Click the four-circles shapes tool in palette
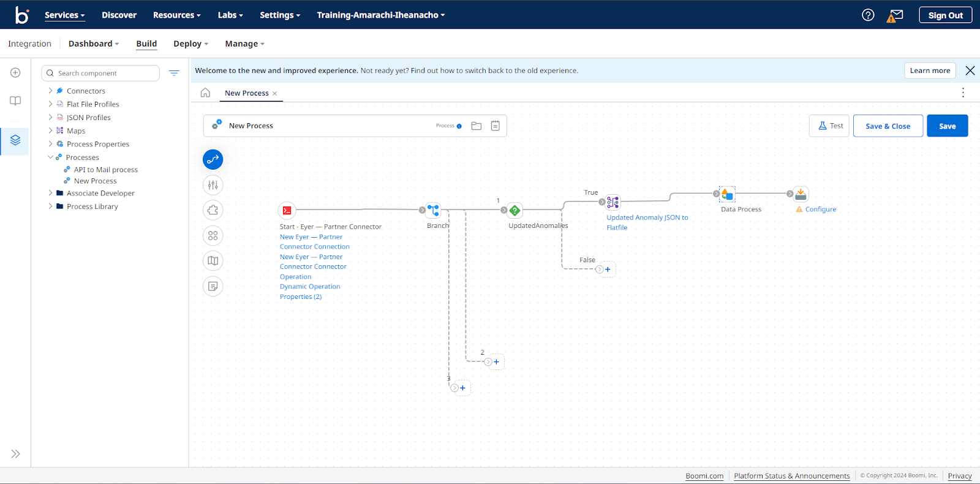 click(x=213, y=235)
